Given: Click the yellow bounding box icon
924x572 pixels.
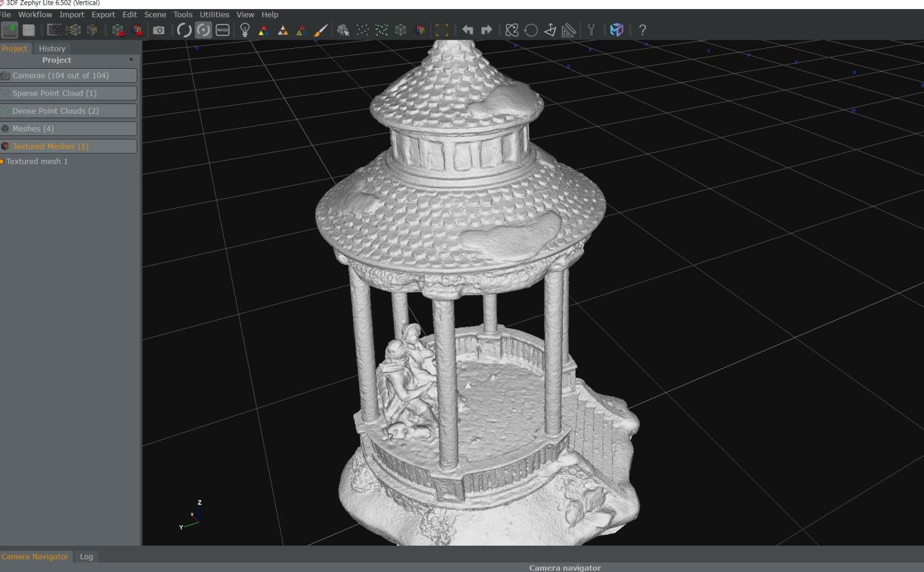Looking at the screenshot, I should (441, 30).
